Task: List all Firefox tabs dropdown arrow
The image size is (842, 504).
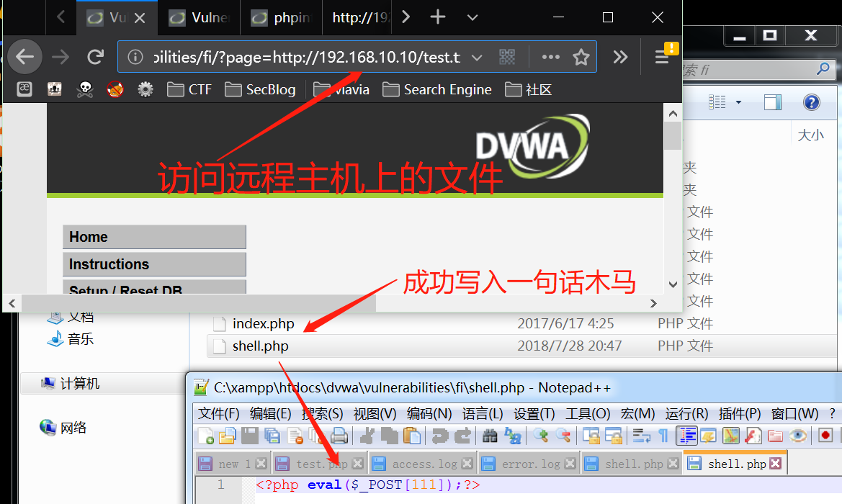Action: tap(472, 18)
